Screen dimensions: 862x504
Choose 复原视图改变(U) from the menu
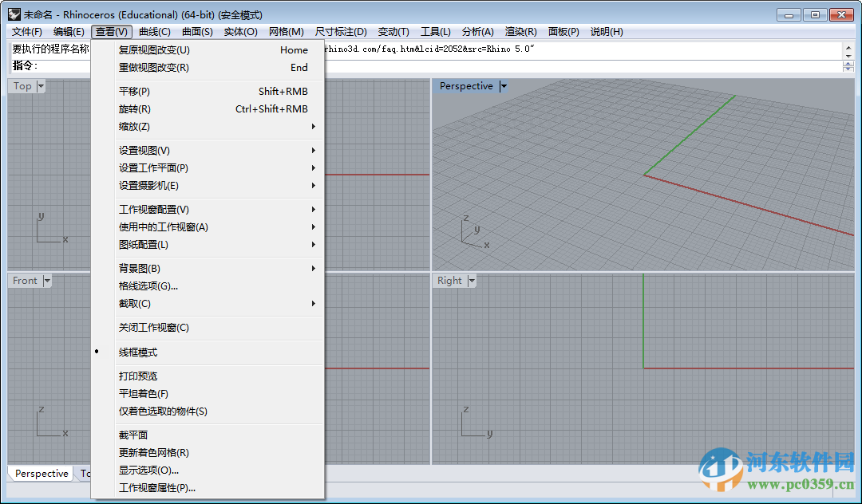pyautogui.click(x=208, y=50)
